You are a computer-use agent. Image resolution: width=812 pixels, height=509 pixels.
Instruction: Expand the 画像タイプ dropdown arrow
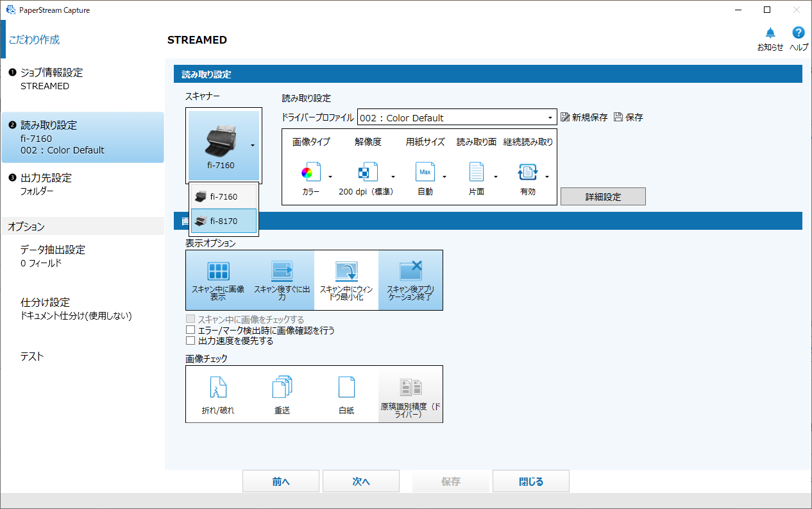coord(330,177)
